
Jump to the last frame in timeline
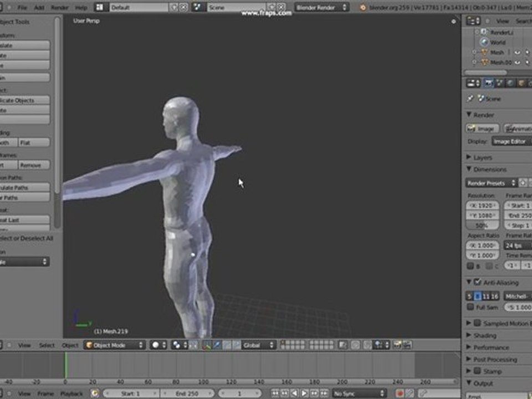[x=324, y=393]
